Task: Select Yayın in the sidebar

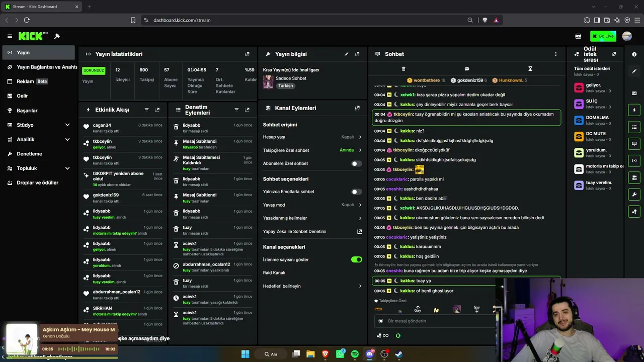Action: pyautogui.click(x=38, y=52)
